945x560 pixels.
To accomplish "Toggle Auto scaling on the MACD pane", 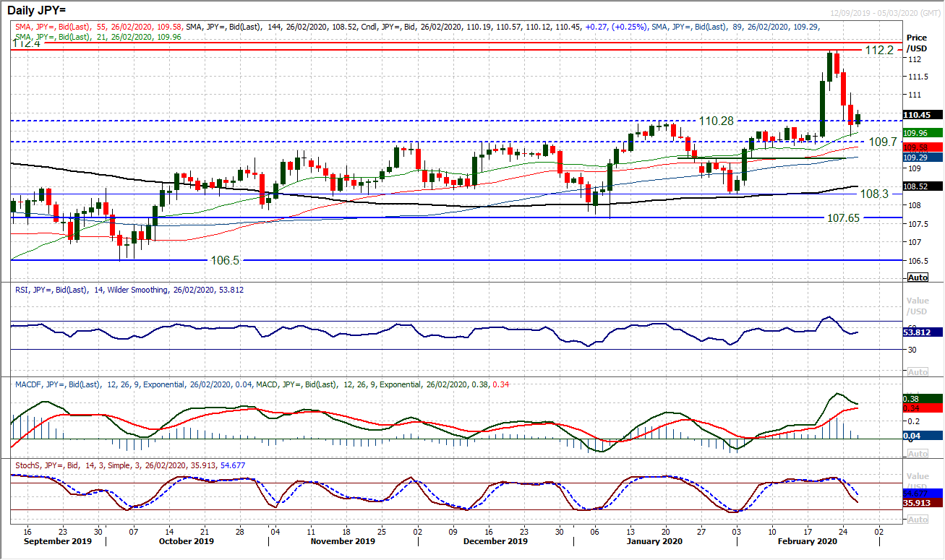I will coord(916,455).
